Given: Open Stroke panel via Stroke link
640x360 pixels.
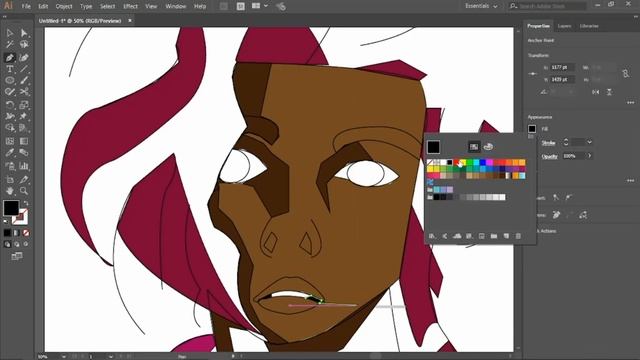Looking at the screenshot, I should tap(548, 142).
